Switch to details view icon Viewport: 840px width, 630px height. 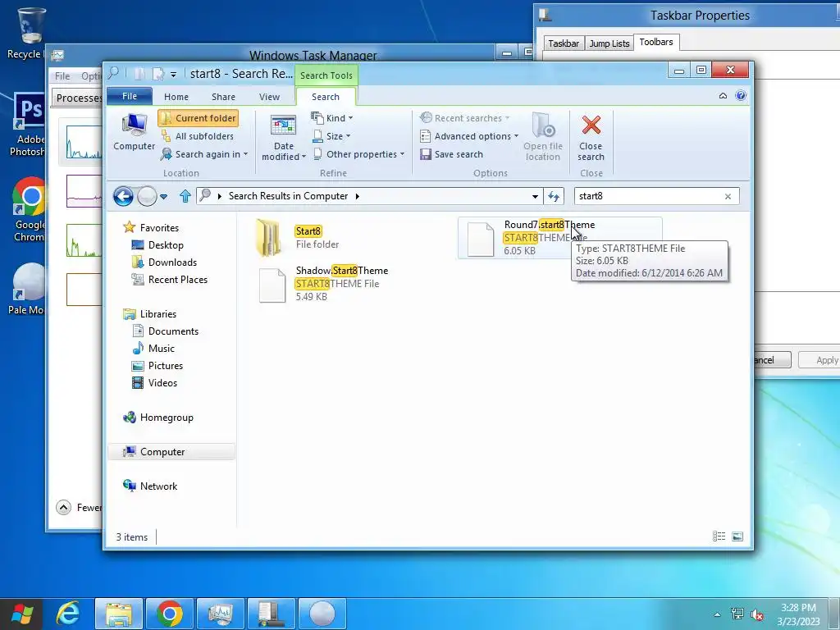pyautogui.click(x=719, y=536)
